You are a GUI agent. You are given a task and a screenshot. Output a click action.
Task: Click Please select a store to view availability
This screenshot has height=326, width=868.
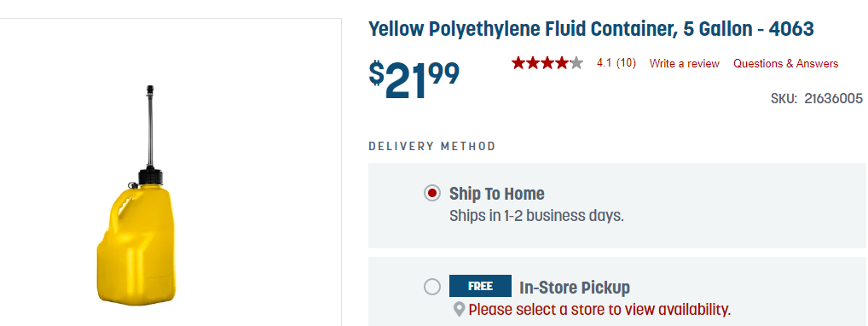(599, 309)
